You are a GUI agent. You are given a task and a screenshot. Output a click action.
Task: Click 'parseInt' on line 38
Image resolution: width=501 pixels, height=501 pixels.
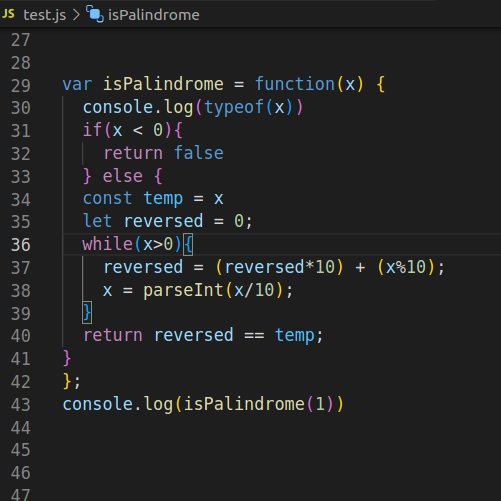click(183, 290)
